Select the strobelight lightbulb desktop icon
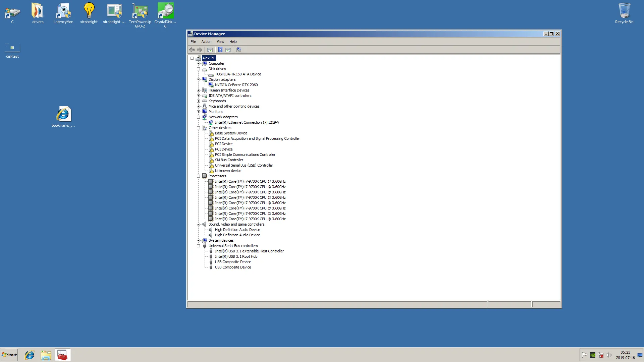Screen dimensions: 644x362 coord(89,11)
